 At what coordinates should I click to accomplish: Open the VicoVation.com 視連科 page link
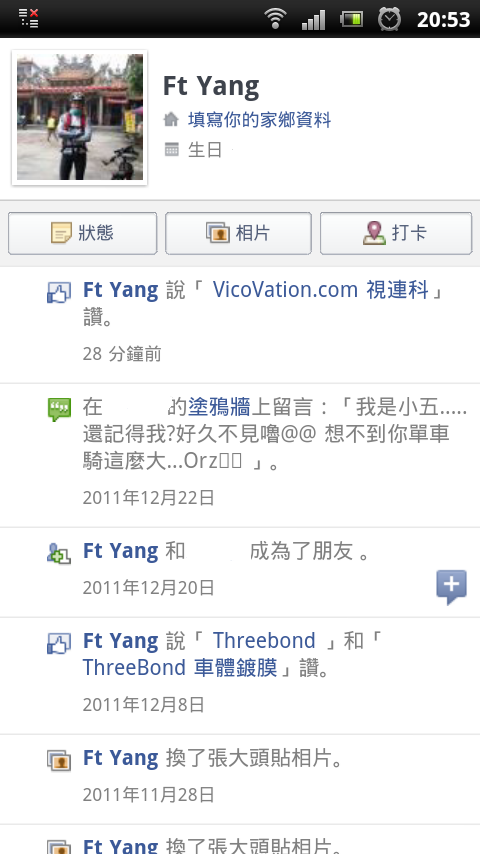tap(321, 290)
